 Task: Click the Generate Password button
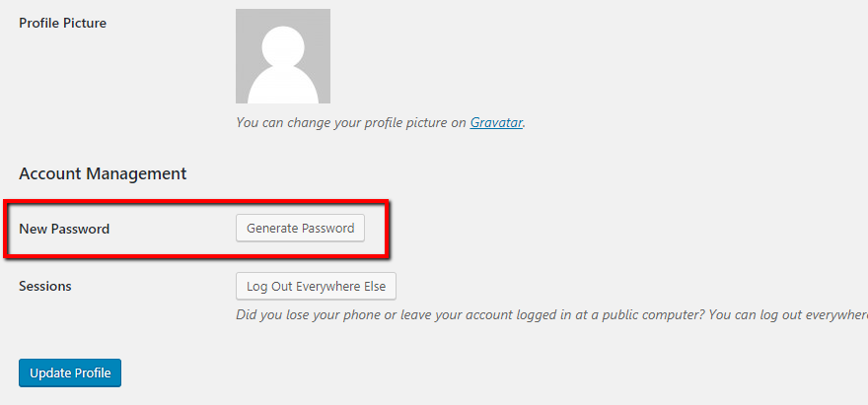(300, 228)
